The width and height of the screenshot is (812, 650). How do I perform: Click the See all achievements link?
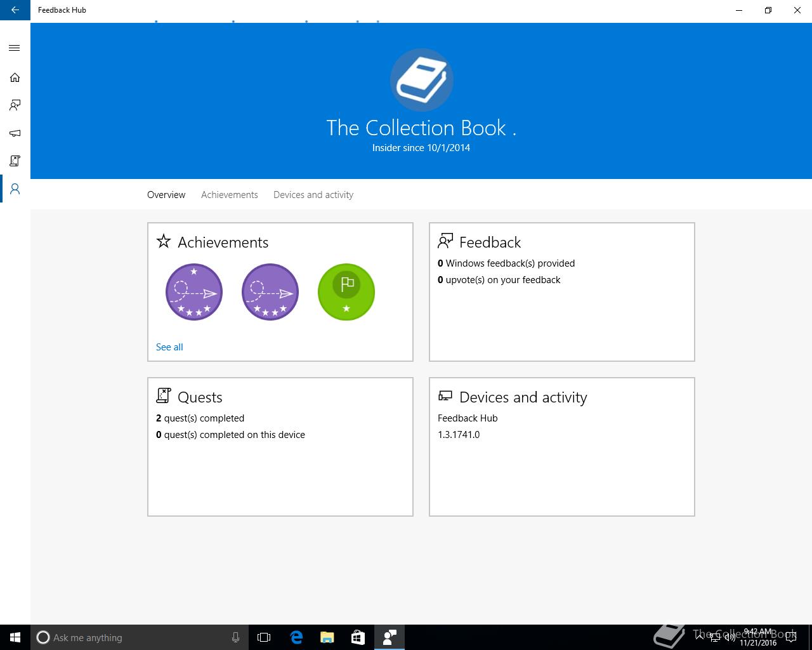(169, 347)
